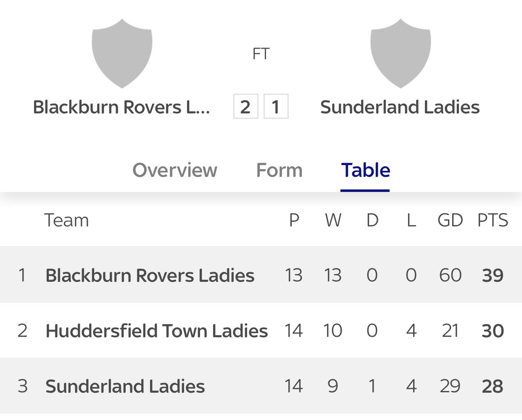
Task: Open the Overview tab
Action: point(175,171)
